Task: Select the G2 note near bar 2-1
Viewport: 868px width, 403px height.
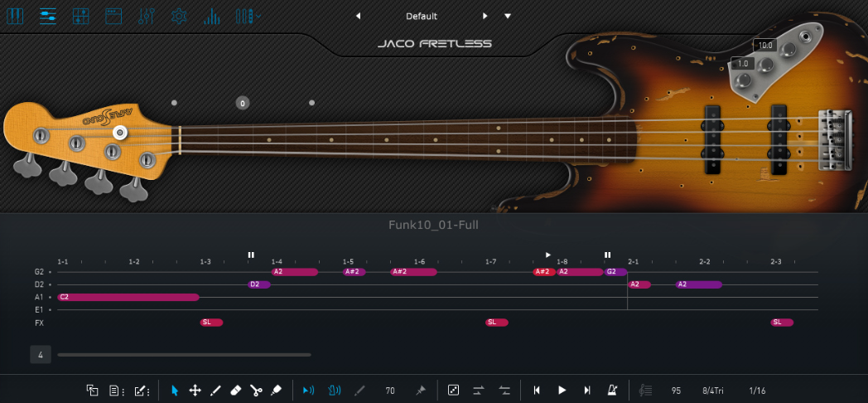Action: (x=615, y=272)
